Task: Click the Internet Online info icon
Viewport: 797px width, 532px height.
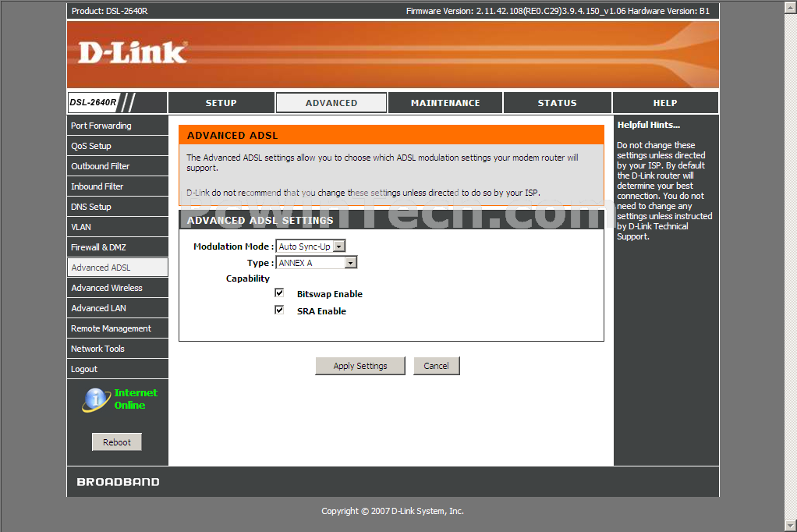Action: [96, 399]
